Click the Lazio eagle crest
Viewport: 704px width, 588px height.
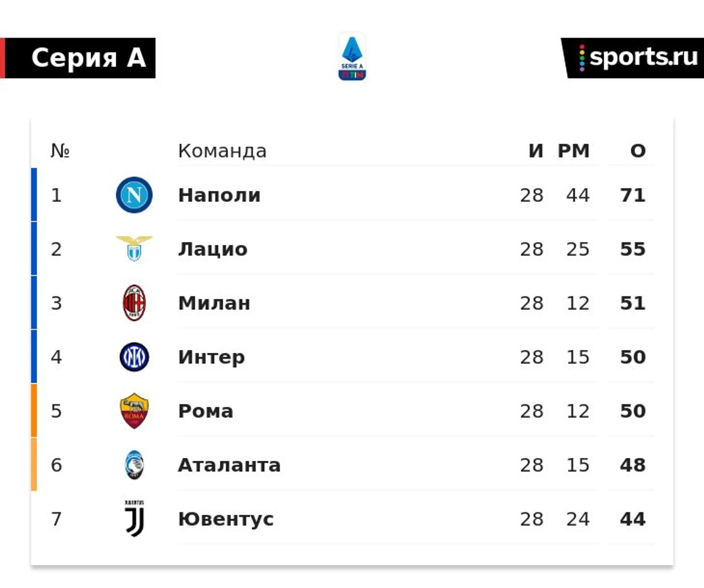[134, 249]
